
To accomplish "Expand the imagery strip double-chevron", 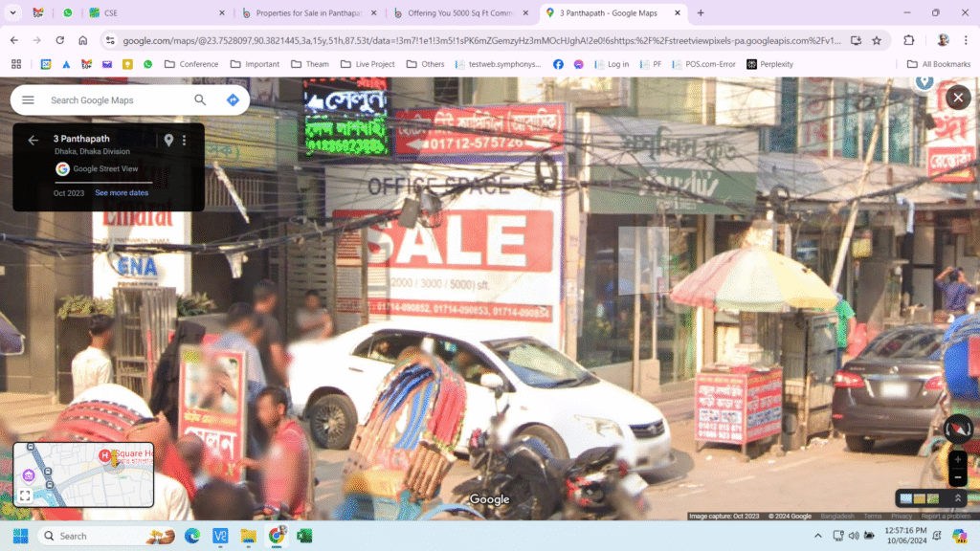I will coord(957,497).
